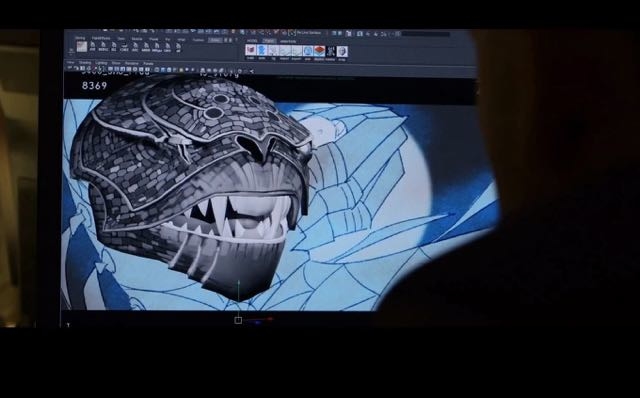This screenshot has width=640, height=398.
Task: Click the square view-axis marker below viewport
Action: pyautogui.click(x=238, y=320)
